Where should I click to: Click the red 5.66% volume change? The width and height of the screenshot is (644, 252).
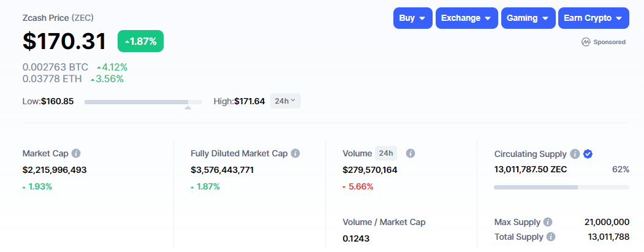pos(358,186)
